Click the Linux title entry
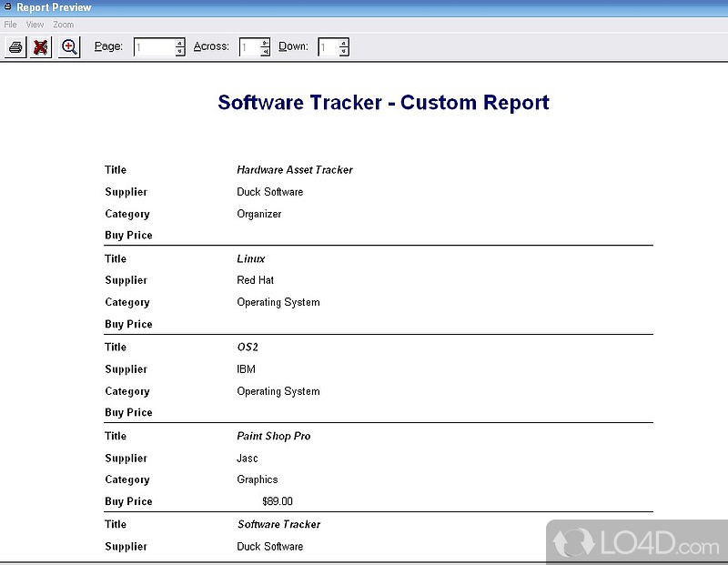 [251, 258]
